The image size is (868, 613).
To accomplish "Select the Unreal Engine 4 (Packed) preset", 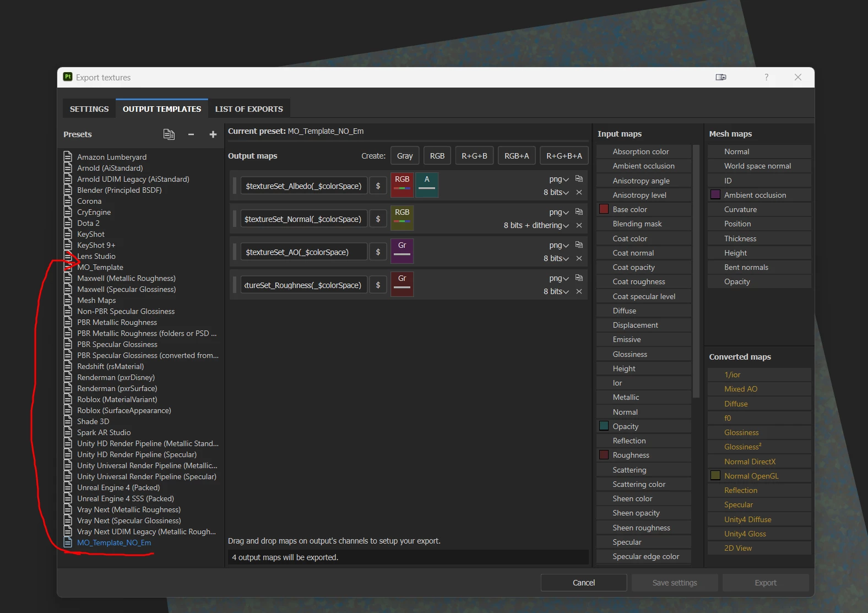I will coord(118,487).
